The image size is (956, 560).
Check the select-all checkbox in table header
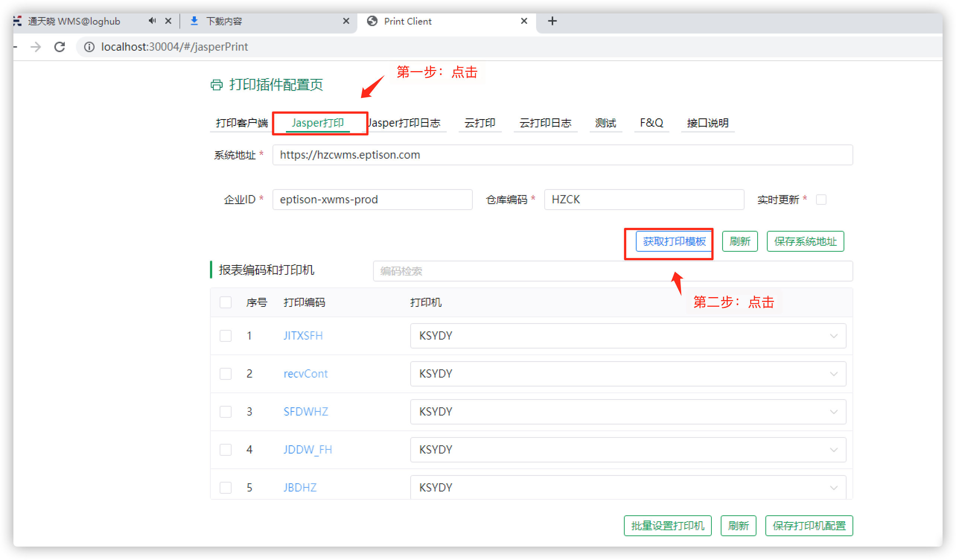[225, 302]
